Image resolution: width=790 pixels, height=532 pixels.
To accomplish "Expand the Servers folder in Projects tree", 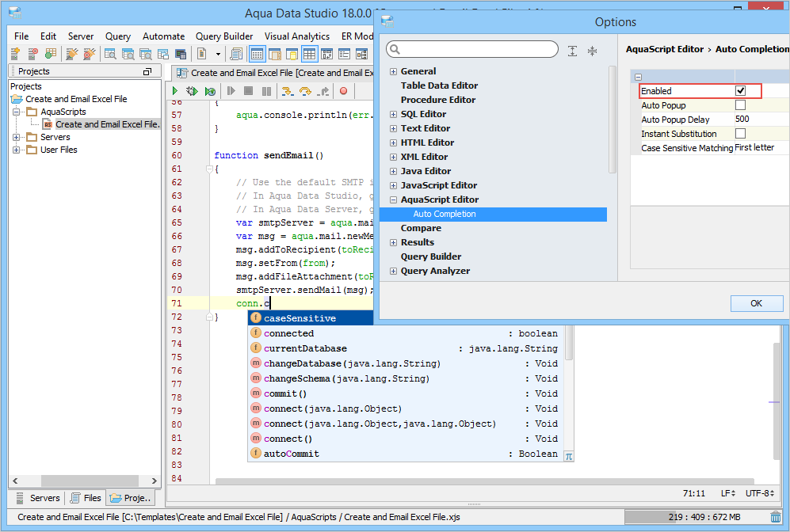I will click(x=17, y=137).
